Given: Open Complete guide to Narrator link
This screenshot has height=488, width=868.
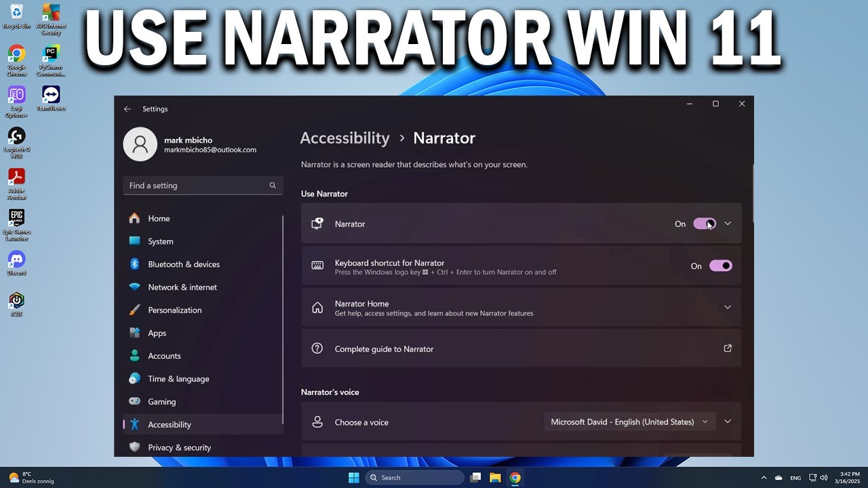Looking at the screenshot, I should tap(521, 348).
